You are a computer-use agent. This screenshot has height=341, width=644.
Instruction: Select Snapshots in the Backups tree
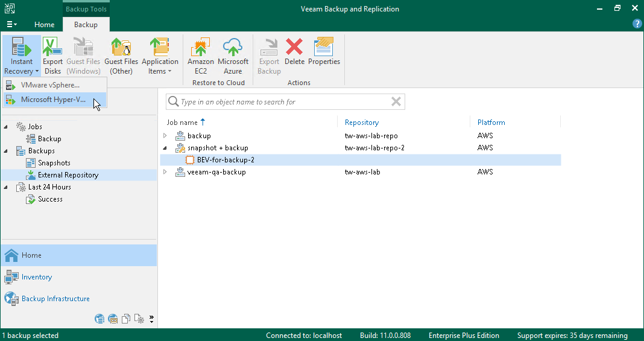pyautogui.click(x=54, y=163)
